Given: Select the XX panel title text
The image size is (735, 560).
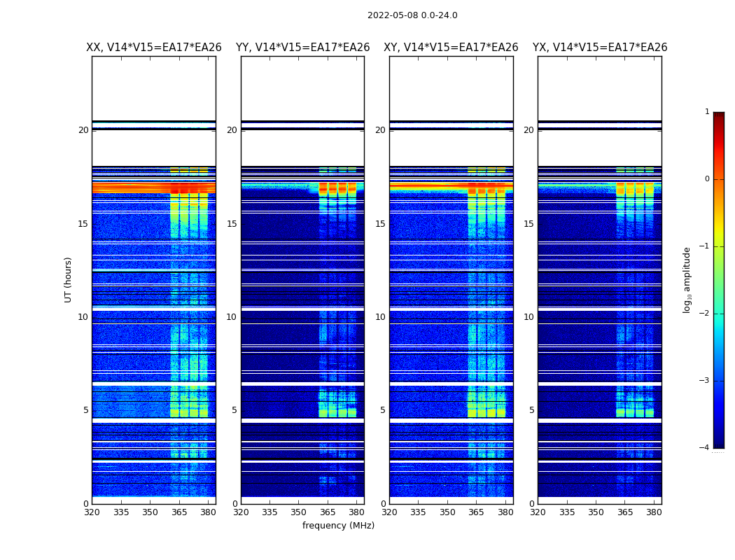Looking at the screenshot, I should (x=154, y=48).
